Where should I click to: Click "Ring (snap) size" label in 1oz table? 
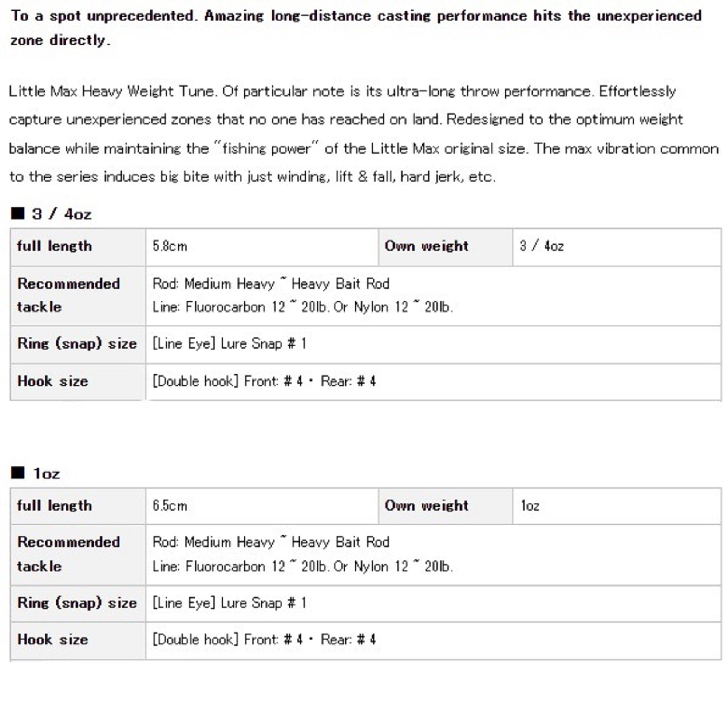tap(77, 603)
